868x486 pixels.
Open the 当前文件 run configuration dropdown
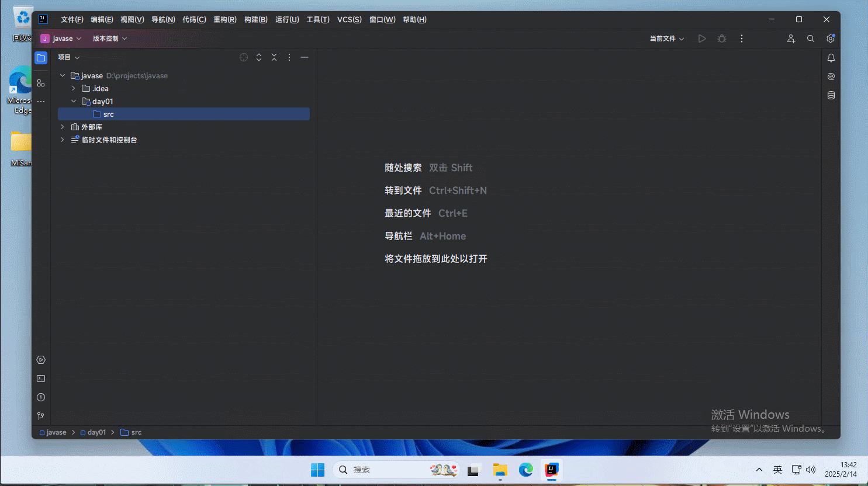point(666,39)
